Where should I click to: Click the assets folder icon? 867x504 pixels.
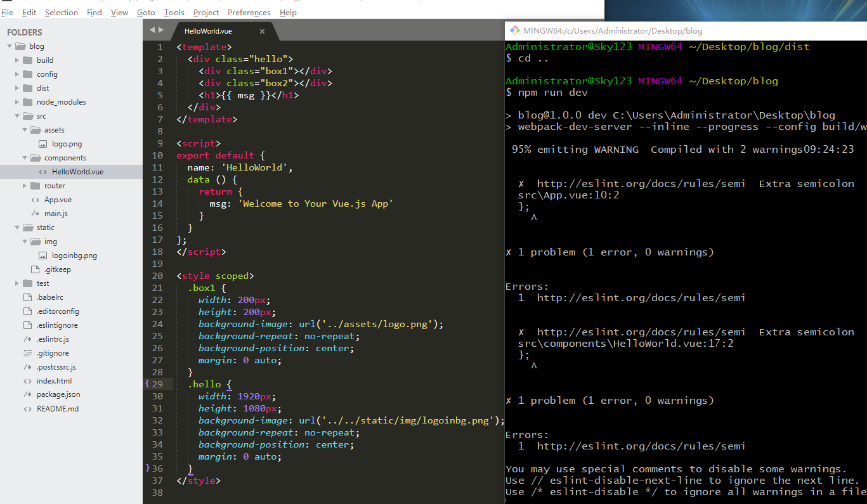35,130
